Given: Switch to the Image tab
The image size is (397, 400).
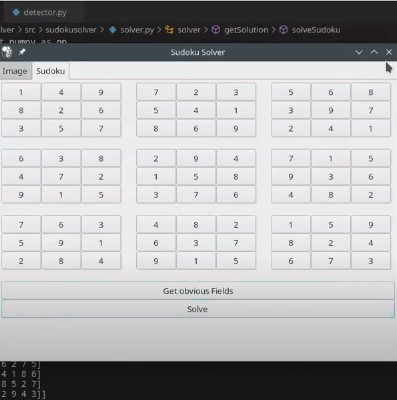Looking at the screenshot, I should coord(15,71).
